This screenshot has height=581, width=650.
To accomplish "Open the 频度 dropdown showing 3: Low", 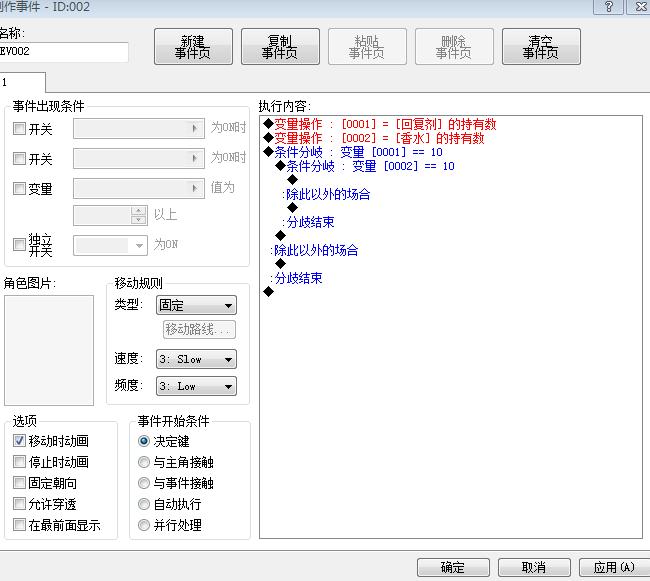I will coord(196,386).
